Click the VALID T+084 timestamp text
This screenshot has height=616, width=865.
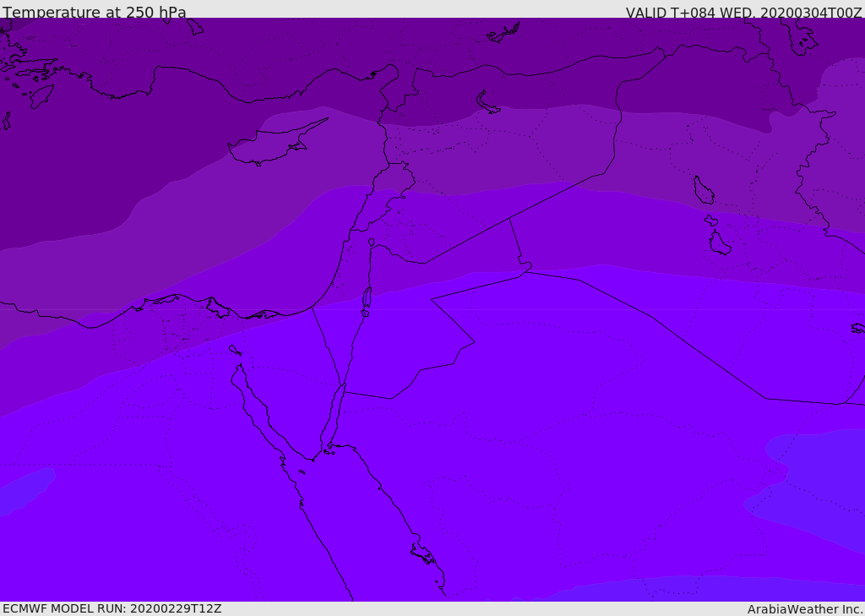[x=743, y=13]
